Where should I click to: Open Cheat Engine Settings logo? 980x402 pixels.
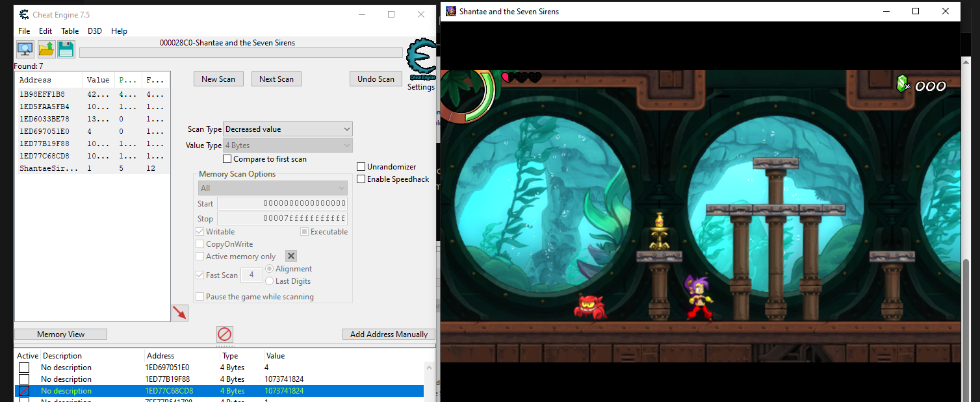pyautogui.click(x=420, y=60)
